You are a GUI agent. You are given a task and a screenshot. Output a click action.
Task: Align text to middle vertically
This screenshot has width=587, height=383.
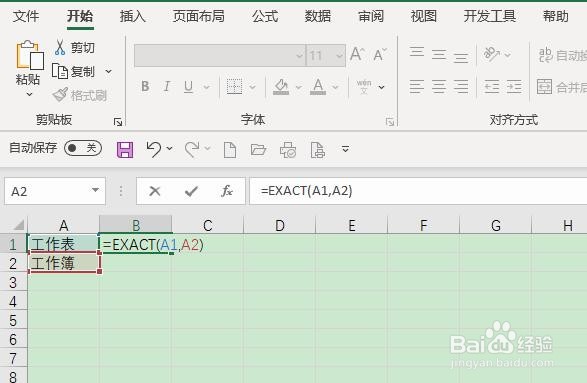[439, 55]
